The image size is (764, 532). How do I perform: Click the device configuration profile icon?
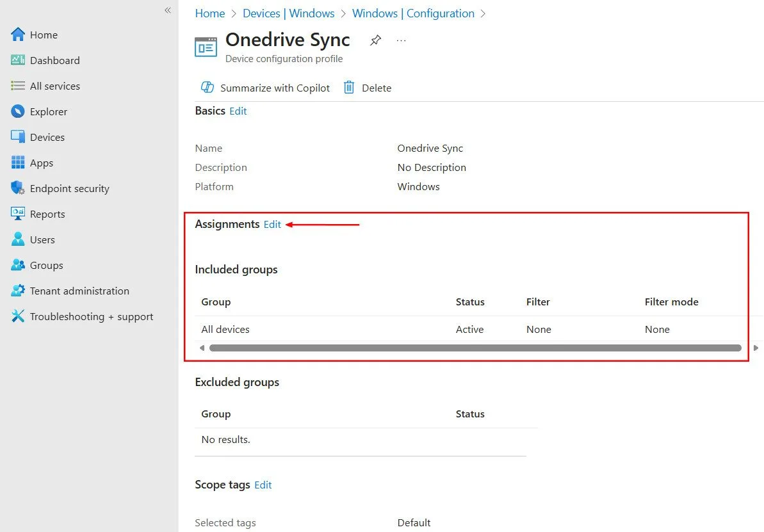point(206,47)
